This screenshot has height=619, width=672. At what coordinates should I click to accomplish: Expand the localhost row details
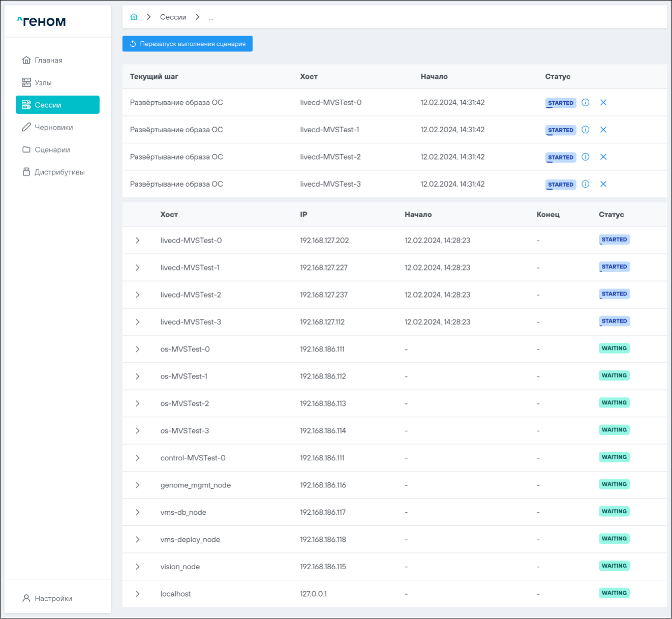137,594
